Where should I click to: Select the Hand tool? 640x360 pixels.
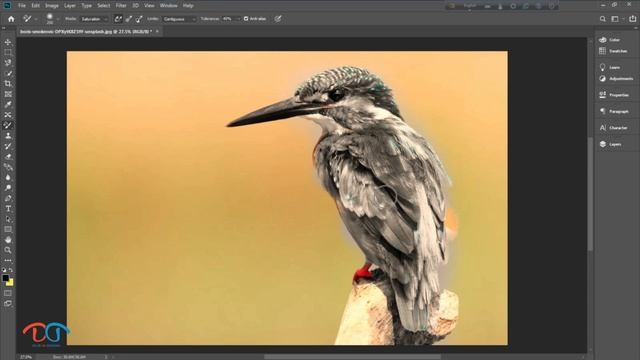coord(8,240)
